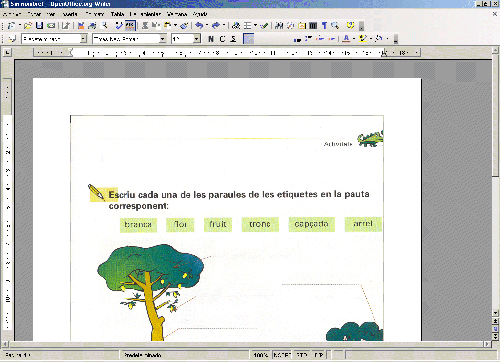
Task: Click the OpenOffice Help icon
Action: click(350, 25)
